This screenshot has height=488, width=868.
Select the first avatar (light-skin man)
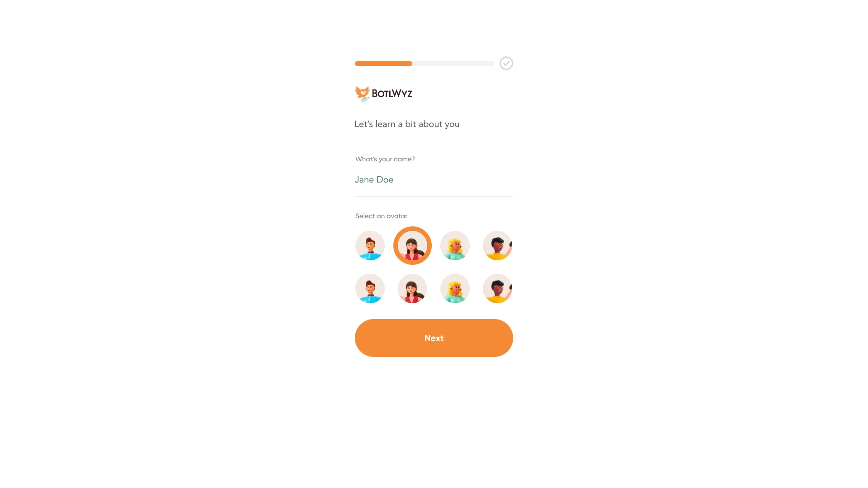370,245
